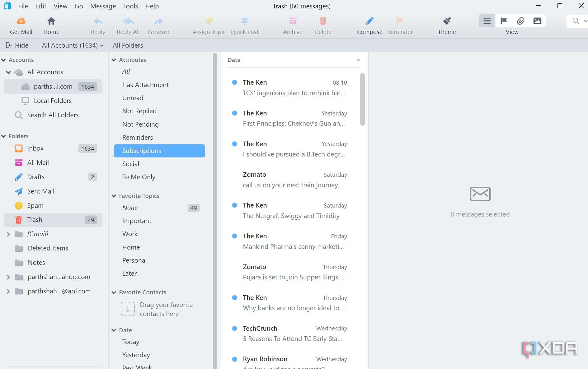The width and height of the screenshot is (588, 369).
Task: Hide the sidebar with Hide button
Action: click(17, 45)
